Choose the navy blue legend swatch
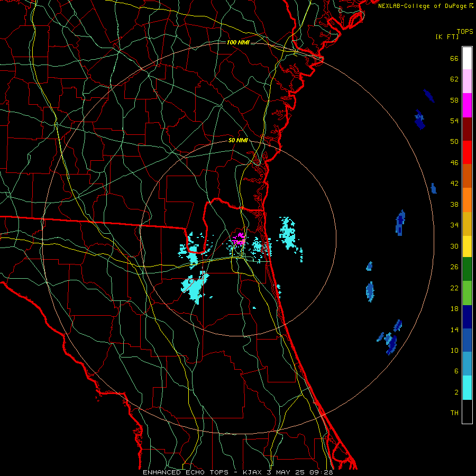Image resolution: width=476 pixels, height=476 pixels. click(467, 317)
